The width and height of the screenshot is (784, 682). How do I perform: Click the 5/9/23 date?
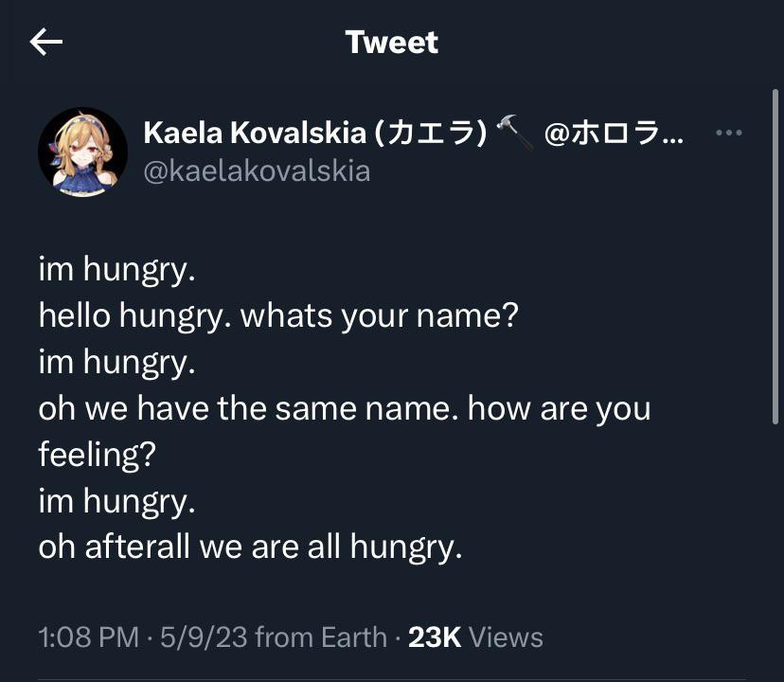coord(205,637)
